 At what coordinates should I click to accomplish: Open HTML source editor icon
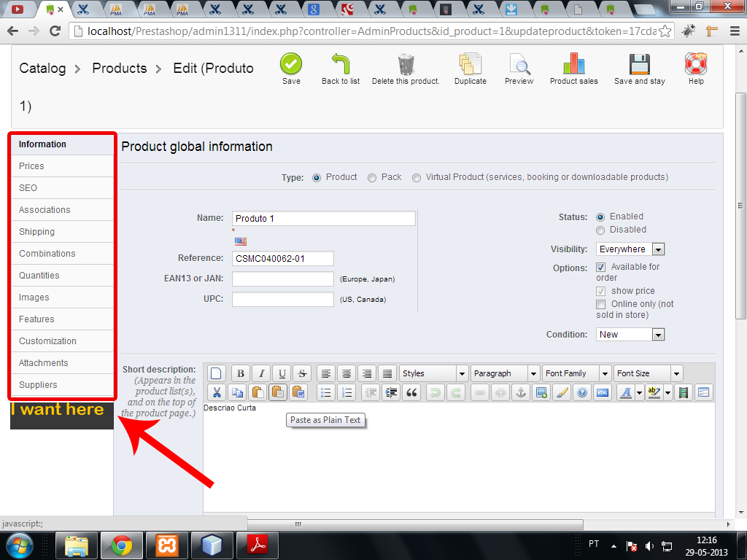[603, 393]
